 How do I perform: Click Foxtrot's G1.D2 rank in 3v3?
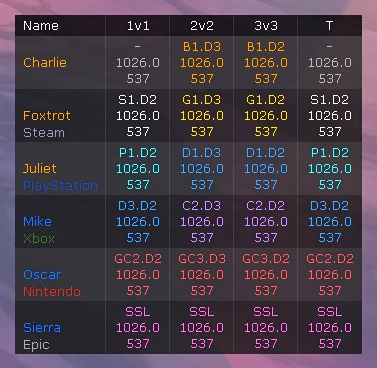(x=266, y=100)
